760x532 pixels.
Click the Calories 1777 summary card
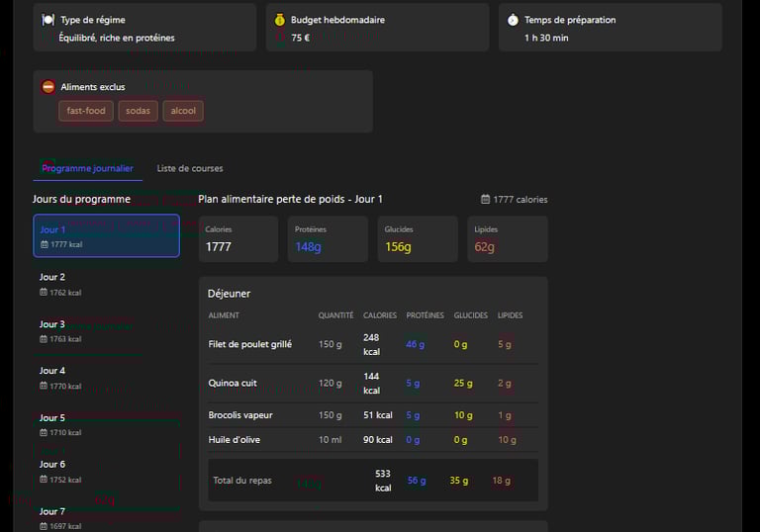click(x=238, y=239)
